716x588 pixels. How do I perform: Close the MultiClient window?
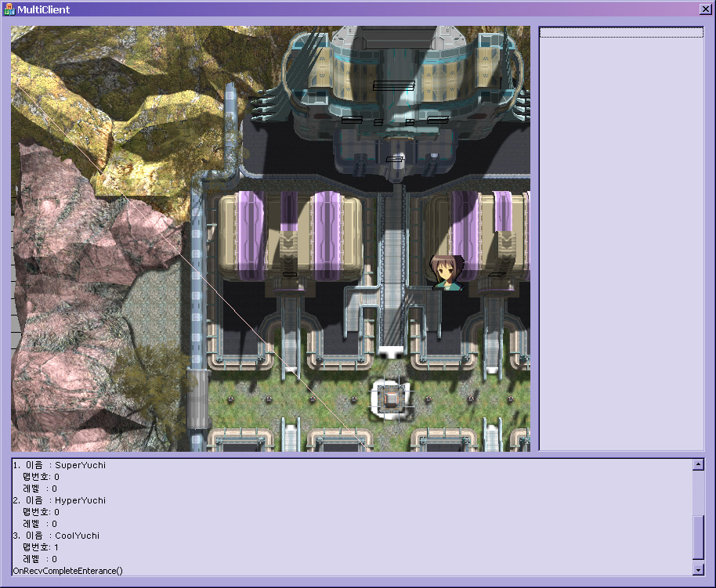click(704, 9)
